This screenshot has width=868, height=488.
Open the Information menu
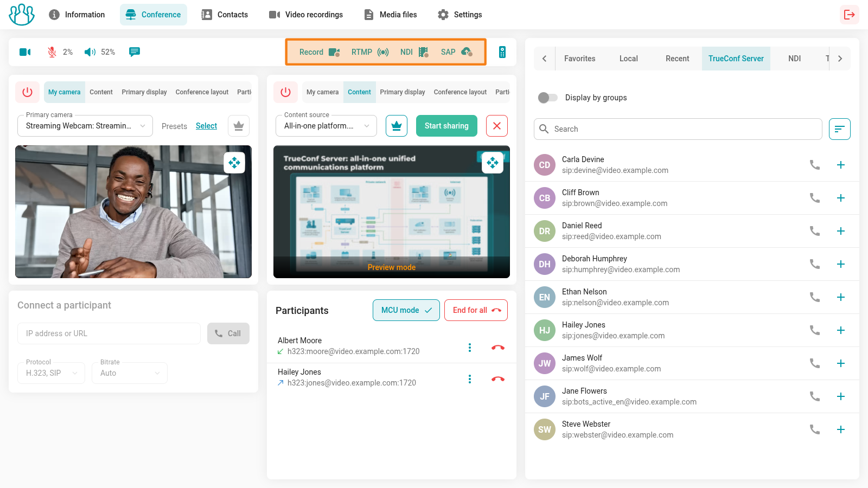coord(76,15)
